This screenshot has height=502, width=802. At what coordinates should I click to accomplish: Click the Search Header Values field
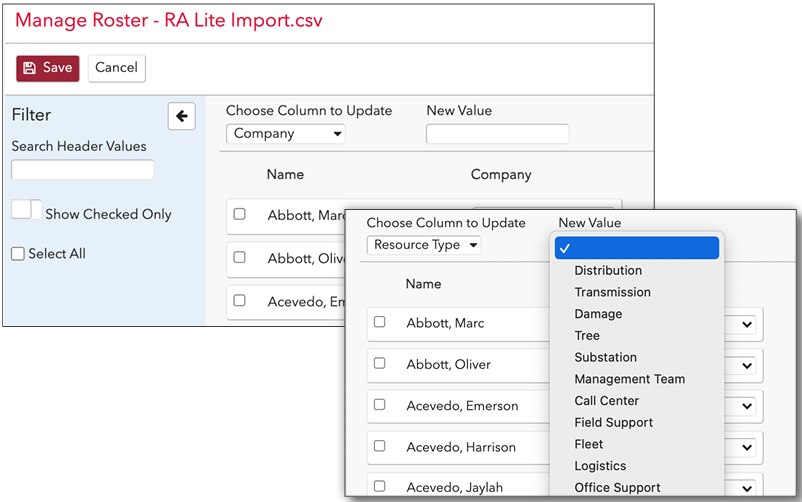pos(83,169)
